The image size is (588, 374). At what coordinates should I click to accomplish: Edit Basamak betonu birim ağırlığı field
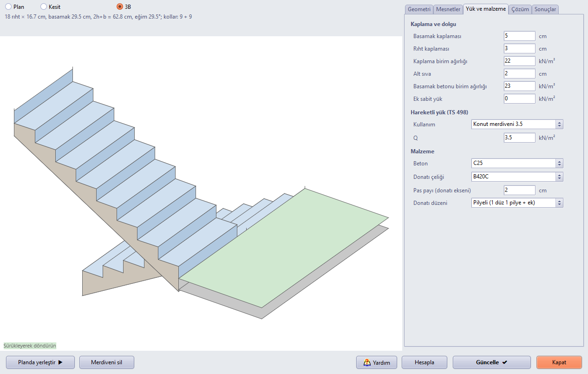[x=520, y=86]
